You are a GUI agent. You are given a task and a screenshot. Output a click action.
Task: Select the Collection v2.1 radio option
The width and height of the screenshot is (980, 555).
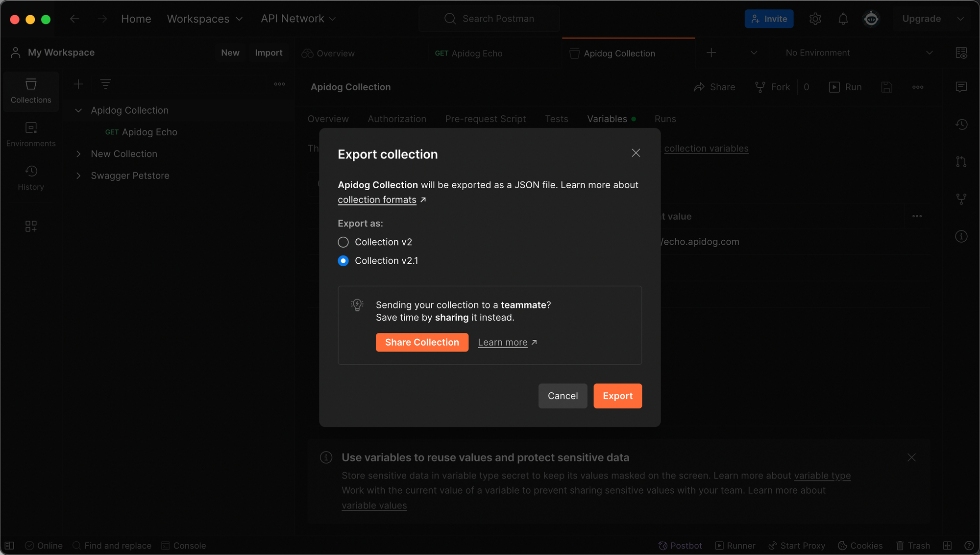[343, 261]
